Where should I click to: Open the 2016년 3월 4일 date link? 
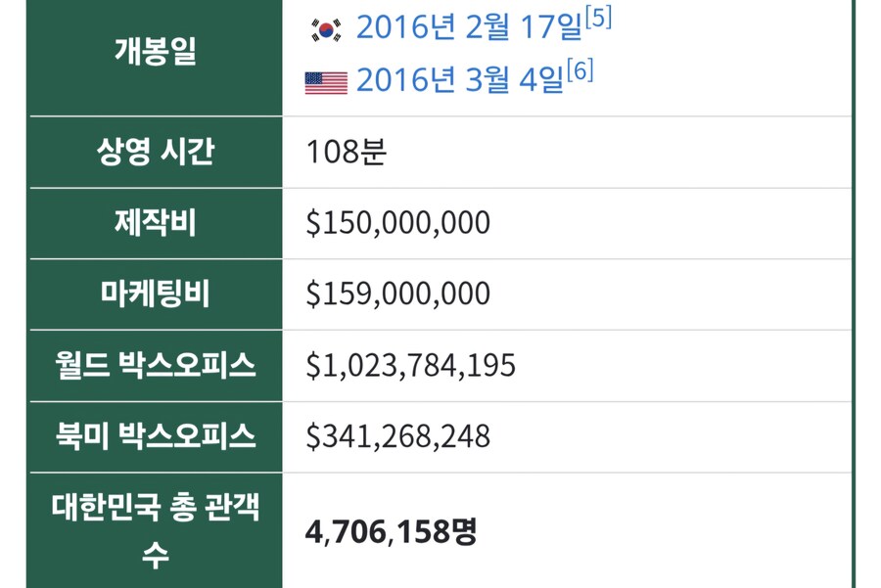point(459,80)
